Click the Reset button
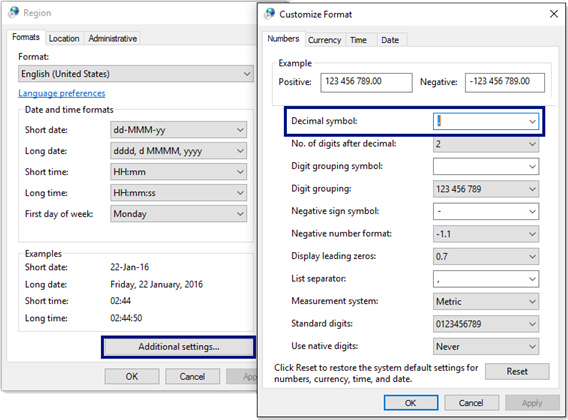Viewport: 568px width, 420px height. coord(517,371)
